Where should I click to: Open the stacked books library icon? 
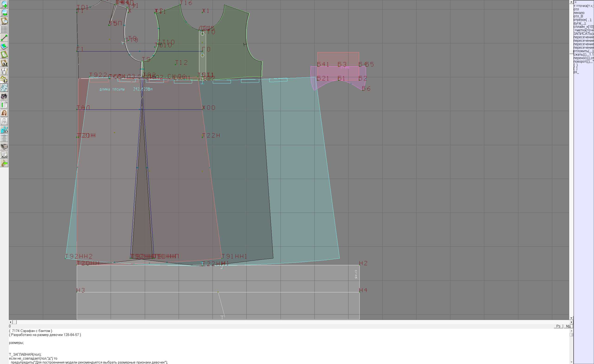pyautogui.click(x=4, y=147)
